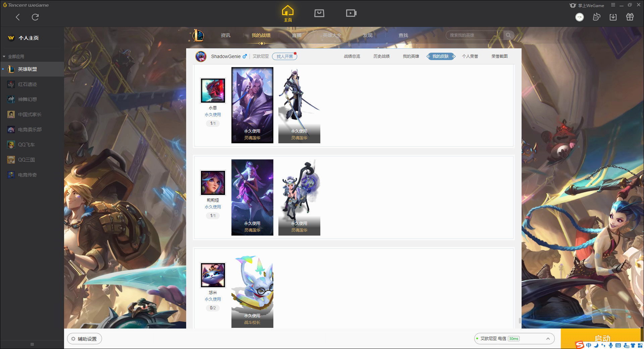Go to the 主页 home tab
This screenshot has height=349, width=644.
(287, 14)
